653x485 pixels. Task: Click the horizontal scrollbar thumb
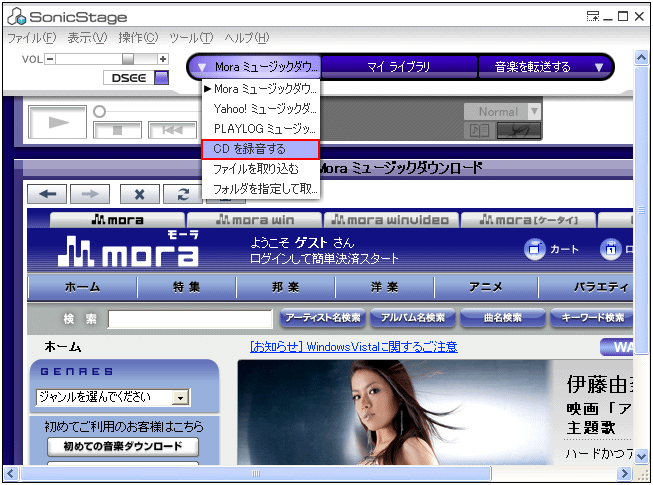click(256, 473)
